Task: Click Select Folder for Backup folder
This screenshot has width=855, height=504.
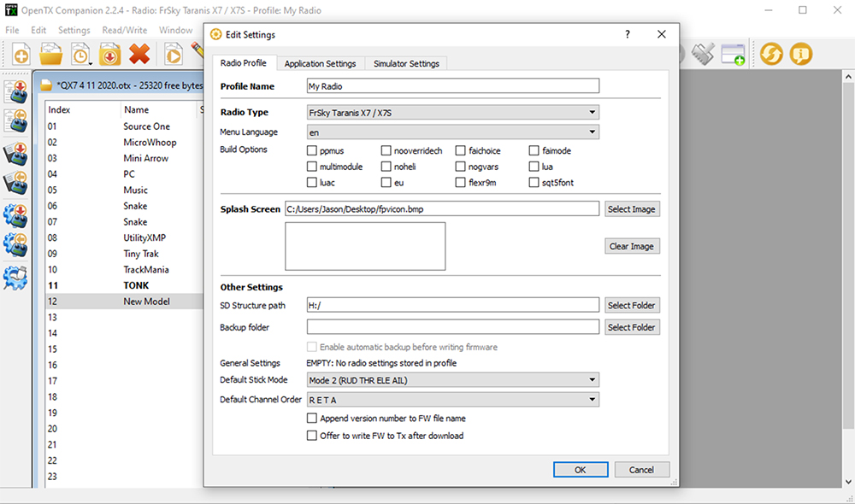Action: pos(632,327)
